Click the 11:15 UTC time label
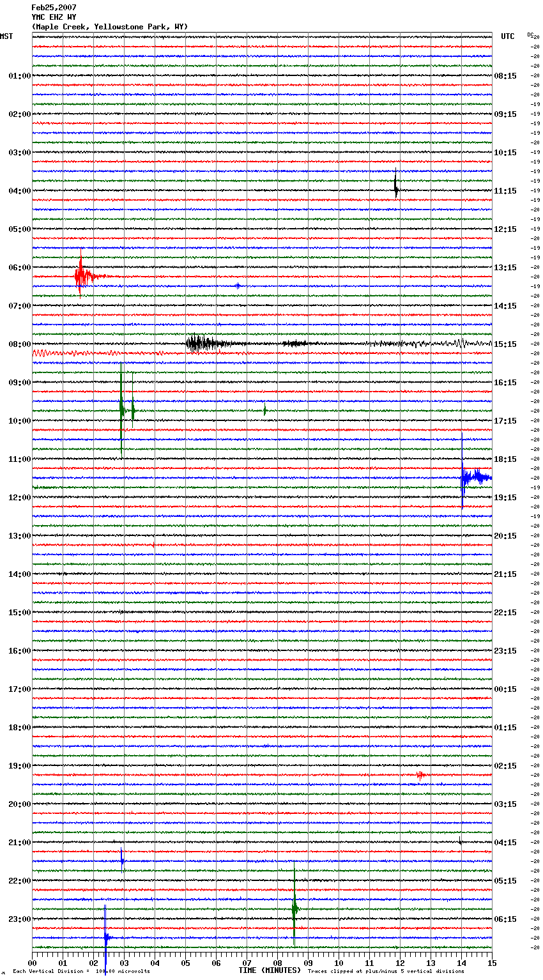Viewport: 543px width, 980px height. [x=505, y=191]
